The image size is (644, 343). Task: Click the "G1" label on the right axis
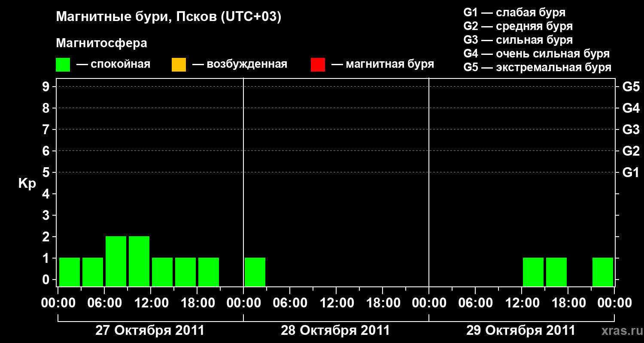631,172
